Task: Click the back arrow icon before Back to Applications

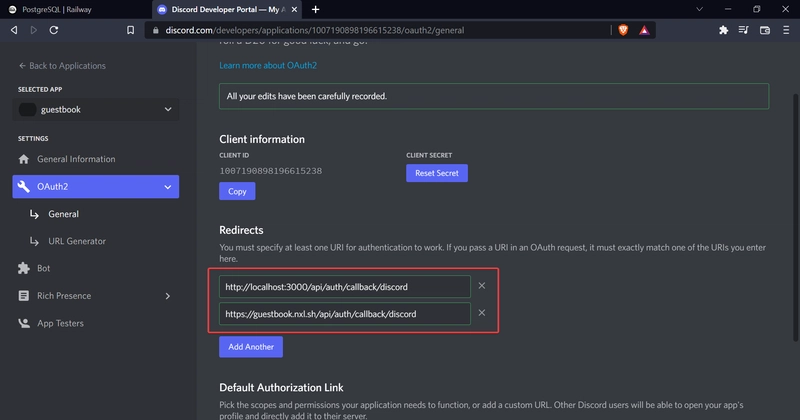Action: pos(22,65)
